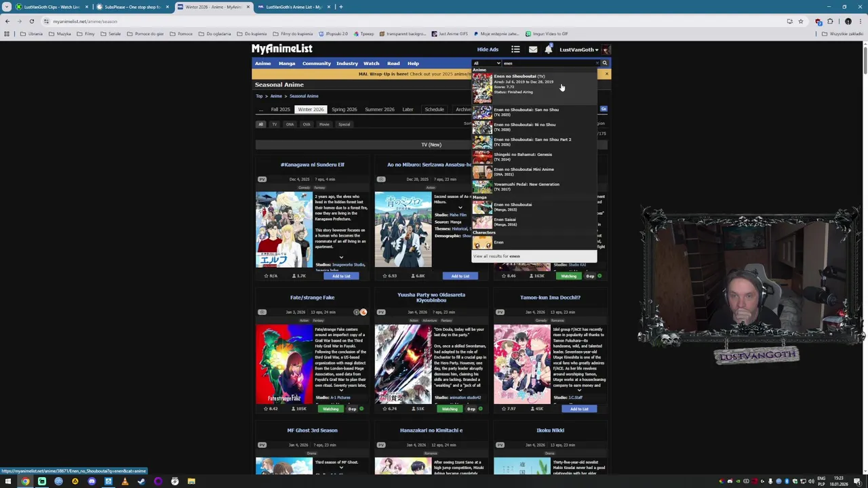Expand synopsis of Tamon-kun Ima Docchi!? card

[x=578, y=391]
